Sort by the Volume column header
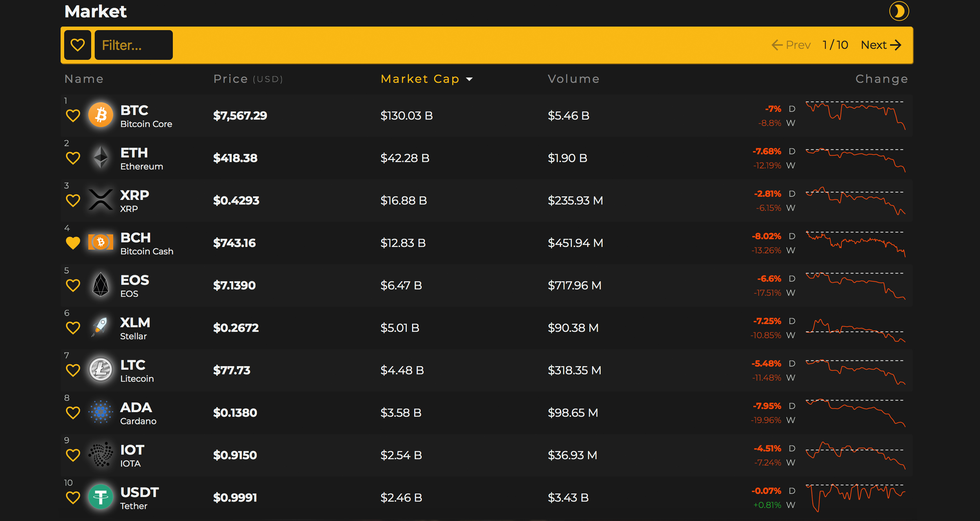 click(574, 79)
